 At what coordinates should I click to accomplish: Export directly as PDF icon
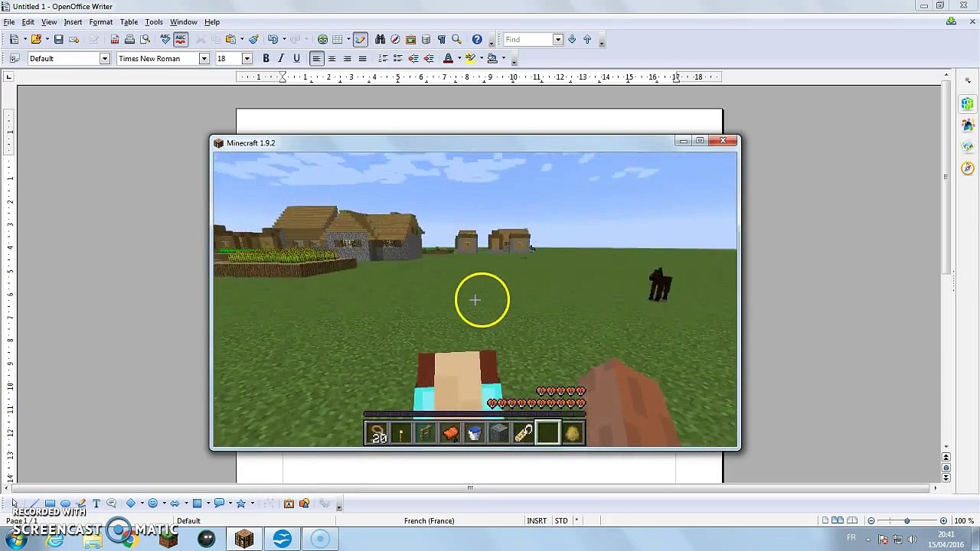point(114,39)
